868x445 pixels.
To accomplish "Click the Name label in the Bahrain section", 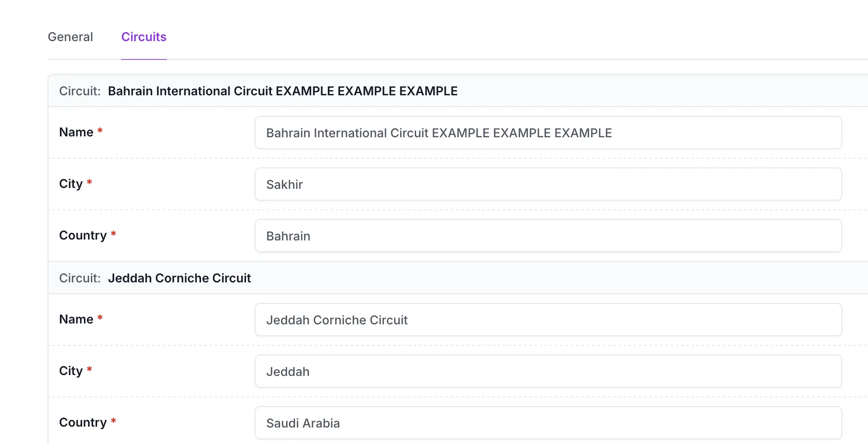I will [x=76, y=132].
